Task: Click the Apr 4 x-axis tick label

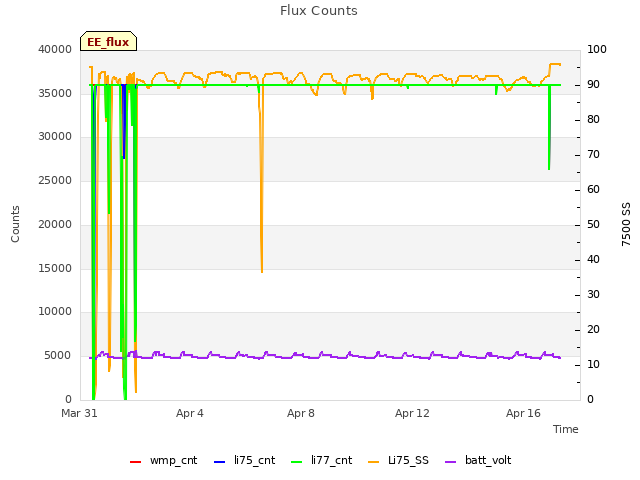Action: (x=190, y=413)
